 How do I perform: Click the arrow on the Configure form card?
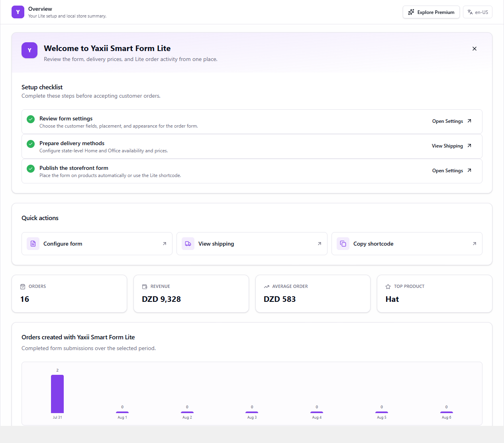point(165,244)
